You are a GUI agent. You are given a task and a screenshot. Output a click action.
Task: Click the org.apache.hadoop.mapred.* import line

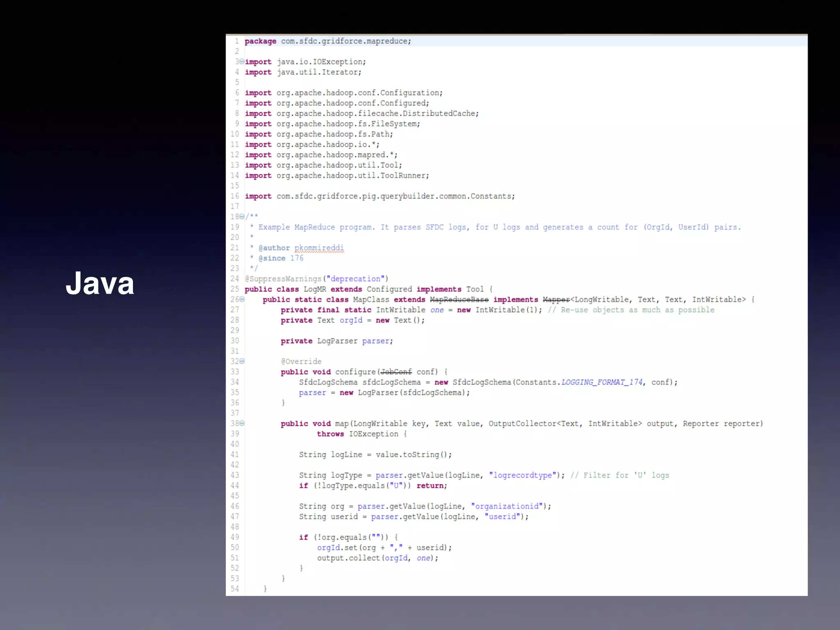point(321,155)
